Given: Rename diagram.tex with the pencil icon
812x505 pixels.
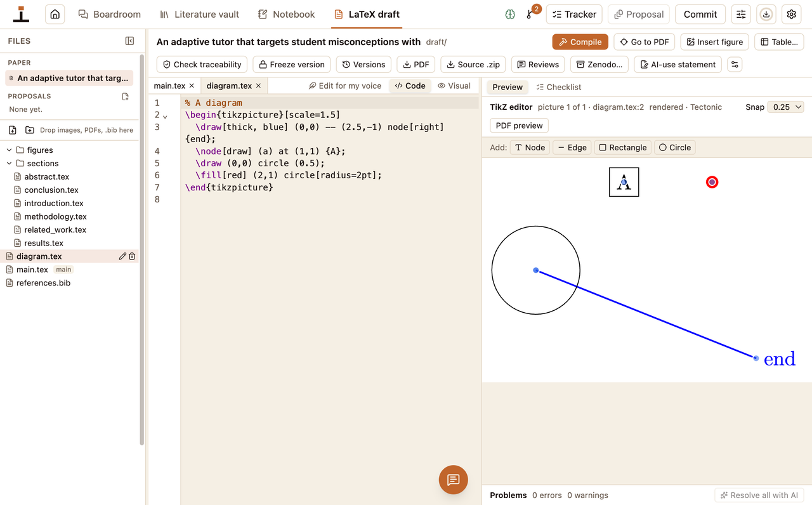Looking at the screenshot, I should pos(122,256).
